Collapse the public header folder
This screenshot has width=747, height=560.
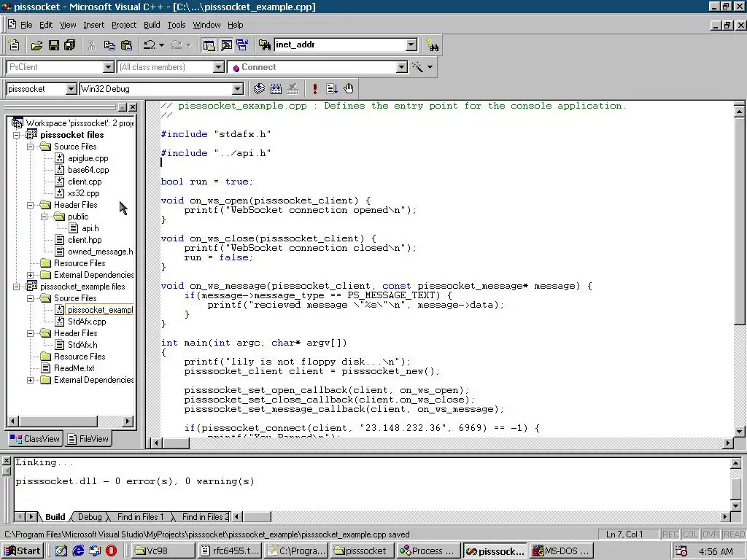44,217
